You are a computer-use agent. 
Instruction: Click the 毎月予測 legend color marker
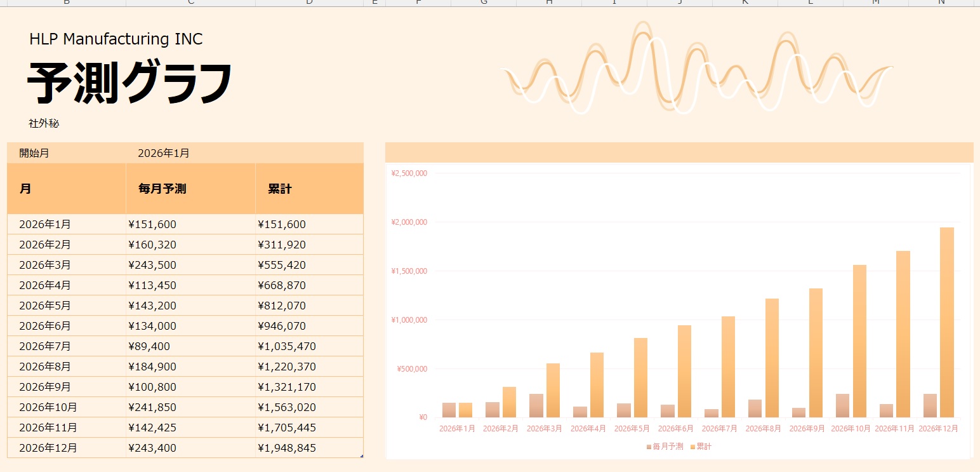pos(649,447)
